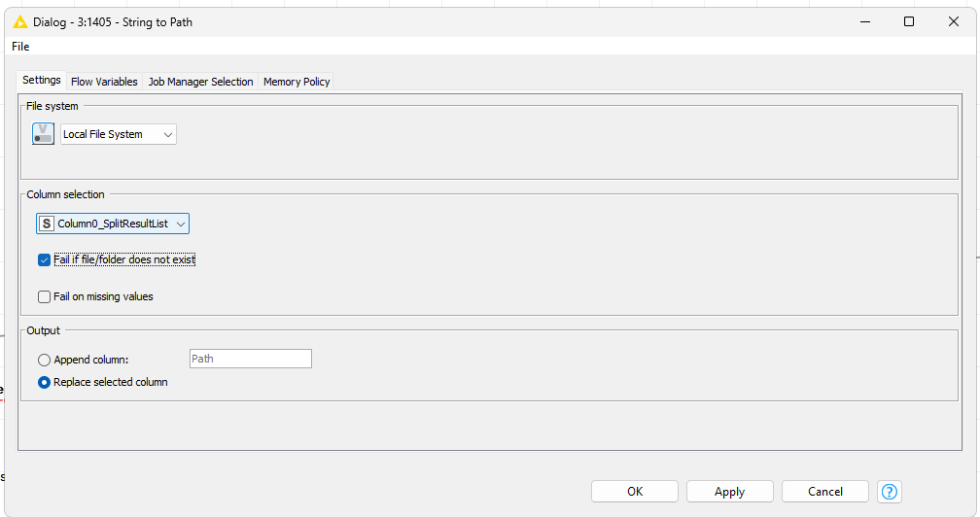Select the 'Append column' radio option

point(44,360)
